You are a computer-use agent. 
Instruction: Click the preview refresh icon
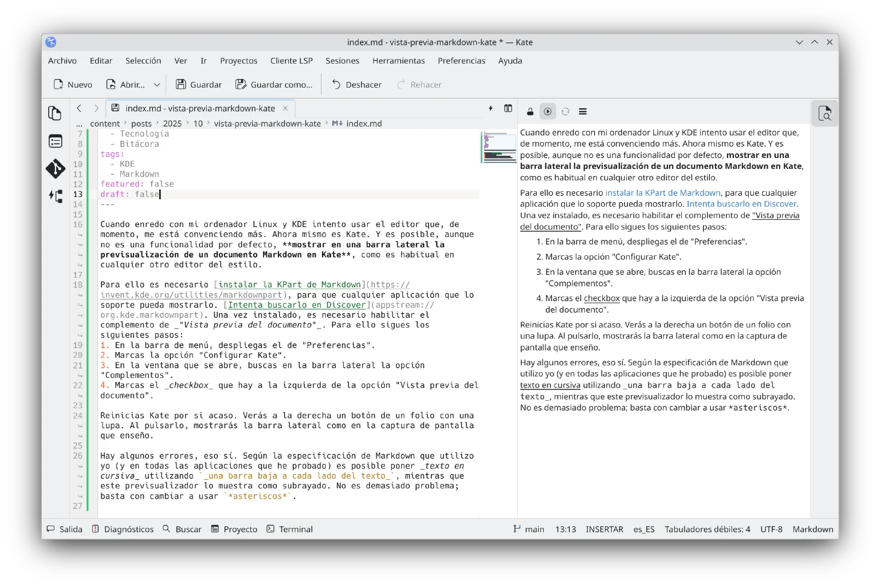tap(565, 112)
